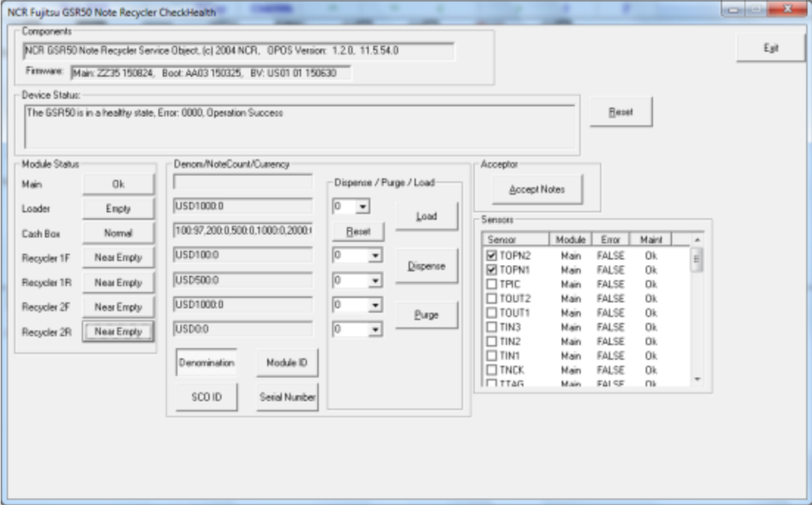Click the USD0:0 denomination field

click(243, 329)
